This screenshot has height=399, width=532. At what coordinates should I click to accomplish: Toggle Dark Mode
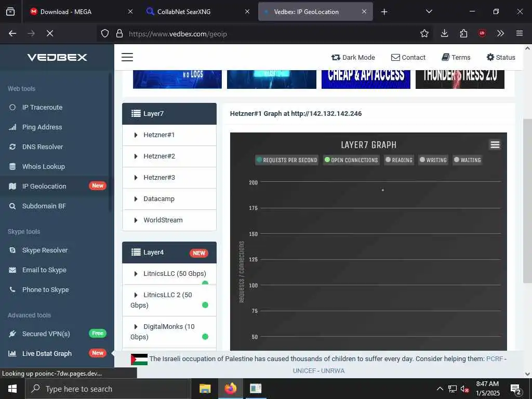(x=353, y=57)
